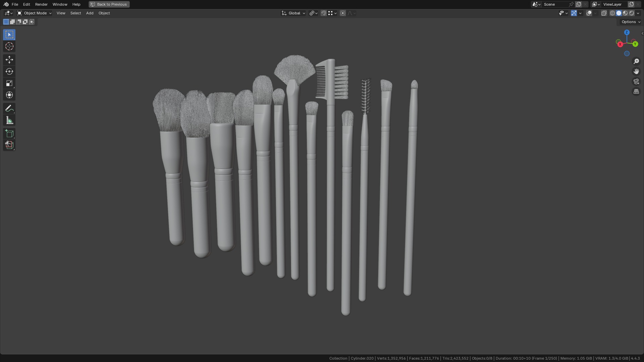Activate the Transform tool
Viewport: 644px width, 362px height.
(9, 95)
